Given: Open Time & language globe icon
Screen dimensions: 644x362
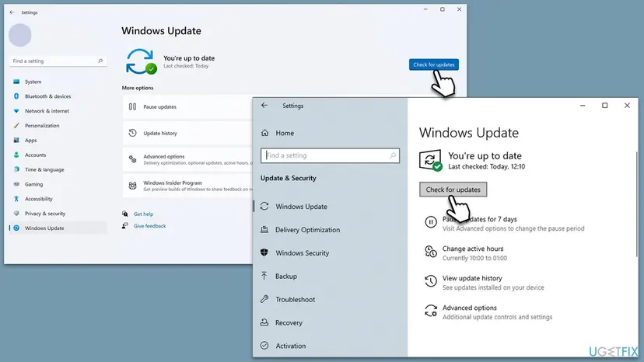Looking at the screenshot, I should (x=16, y=169).
